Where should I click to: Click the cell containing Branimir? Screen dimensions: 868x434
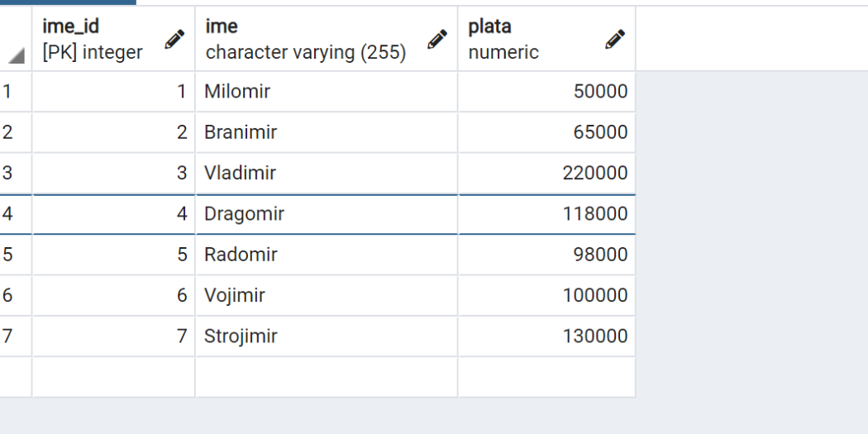[x=327, y=132]
